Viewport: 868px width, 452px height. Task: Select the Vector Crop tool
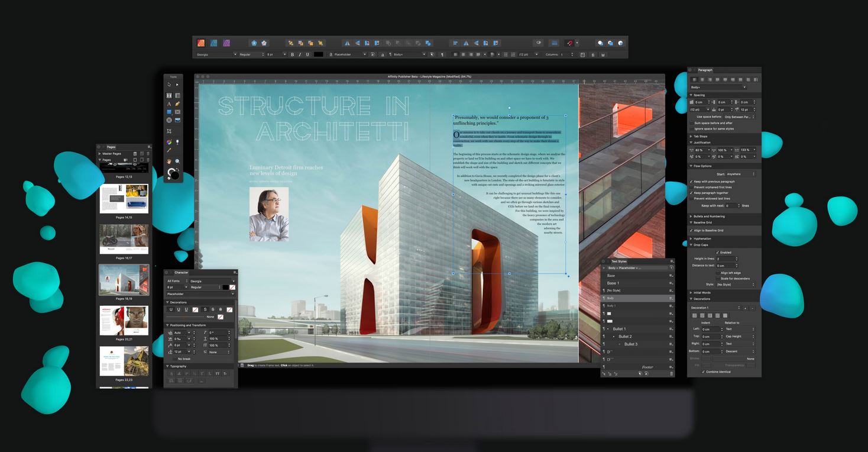[169, 131]
